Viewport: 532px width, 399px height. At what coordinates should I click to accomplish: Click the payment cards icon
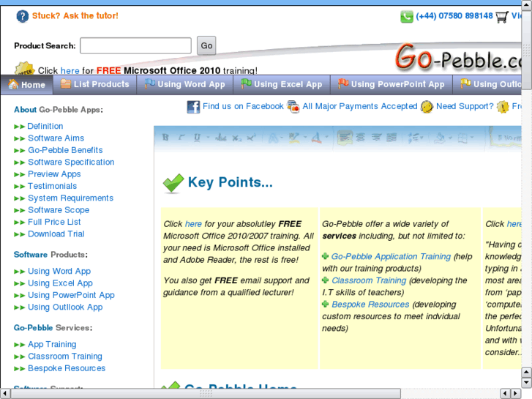(x=293, y=107)
